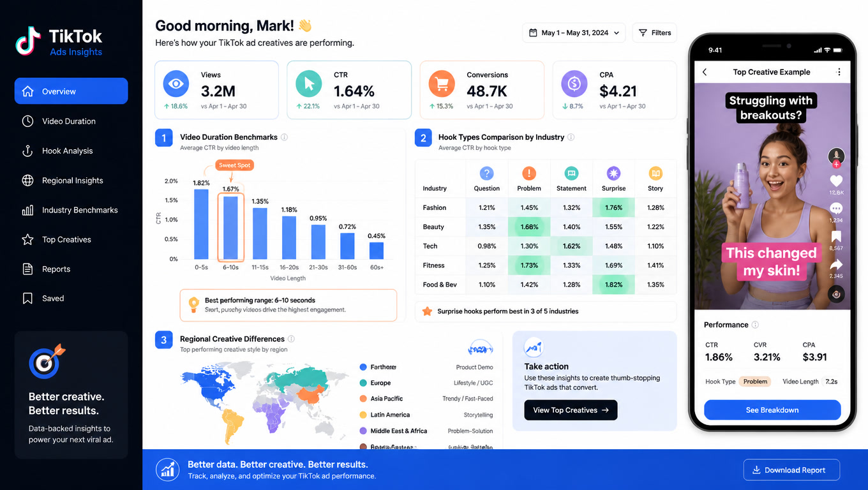Viewport: 868px width, 490px height.
Task: Click the CPA dollar icon
Action: 574,84
